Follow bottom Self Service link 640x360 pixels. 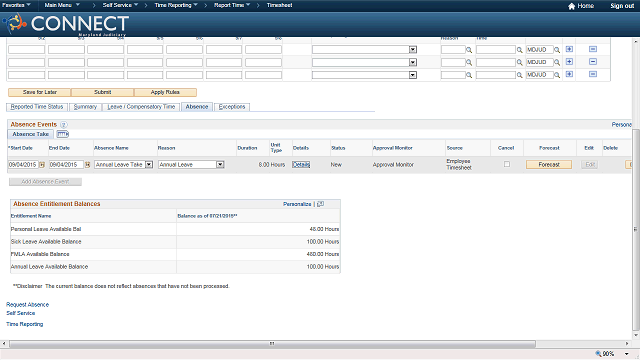pos(20,313)
